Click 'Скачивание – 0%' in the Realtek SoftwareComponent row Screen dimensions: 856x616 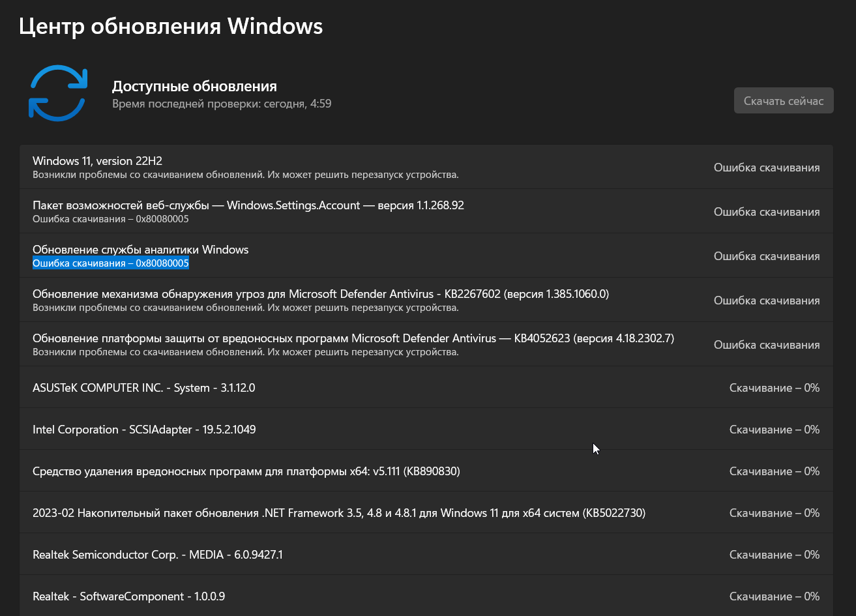(x=775, y=596)
